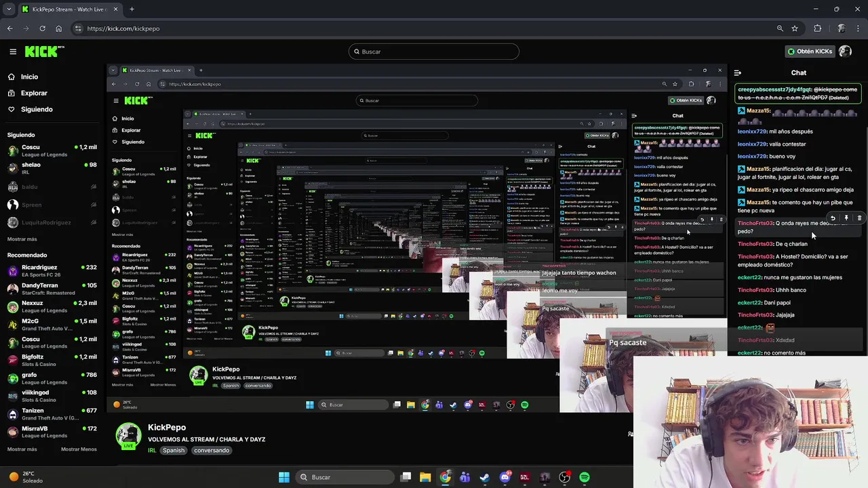The image size is (868, 488).
Task: Collapse recommendations with Mostrar Menos
Action: point(79,449)
